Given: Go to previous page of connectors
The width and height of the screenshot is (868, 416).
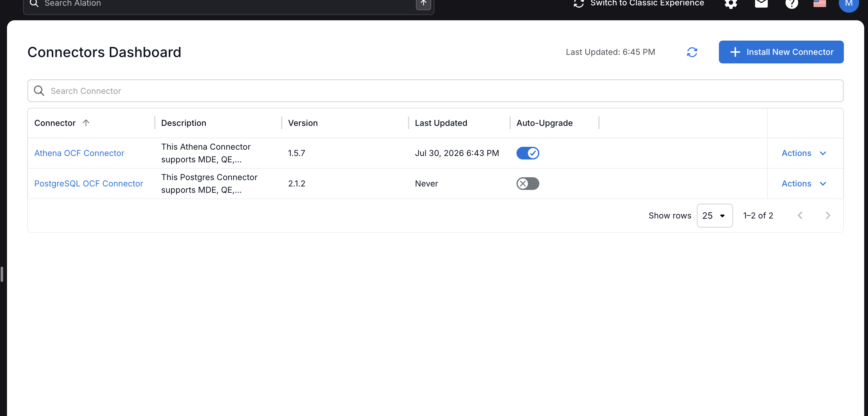Looking at the screenshot, I should coord(800,216).
